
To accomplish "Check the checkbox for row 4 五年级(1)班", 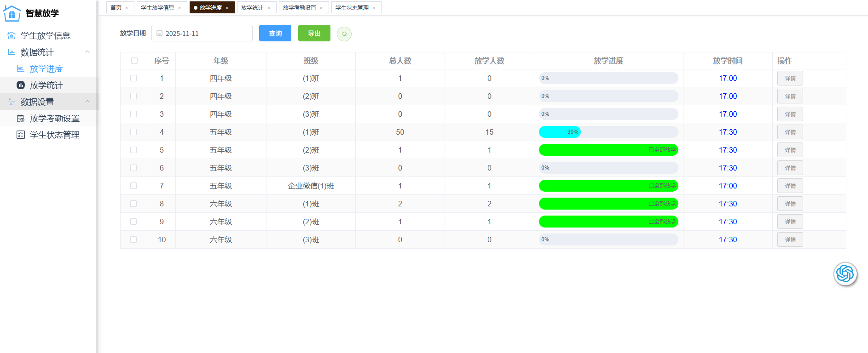I will tap(133, 132).
